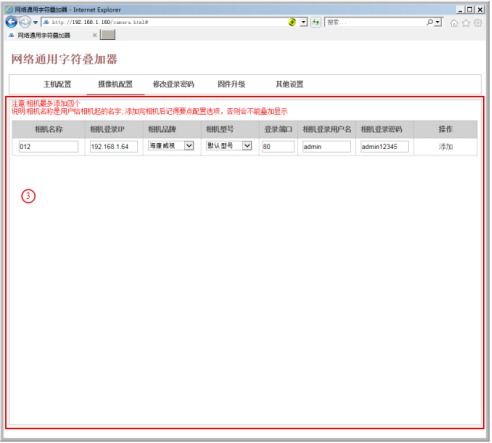Open the 修改登录密码 tab
This screenshot has width=492, height=443.
(173, 84)
